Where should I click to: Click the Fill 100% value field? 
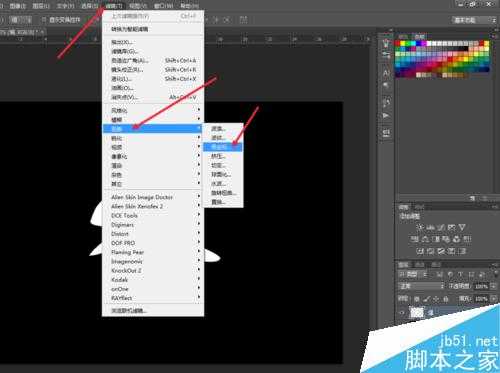(x=481, y=299)
